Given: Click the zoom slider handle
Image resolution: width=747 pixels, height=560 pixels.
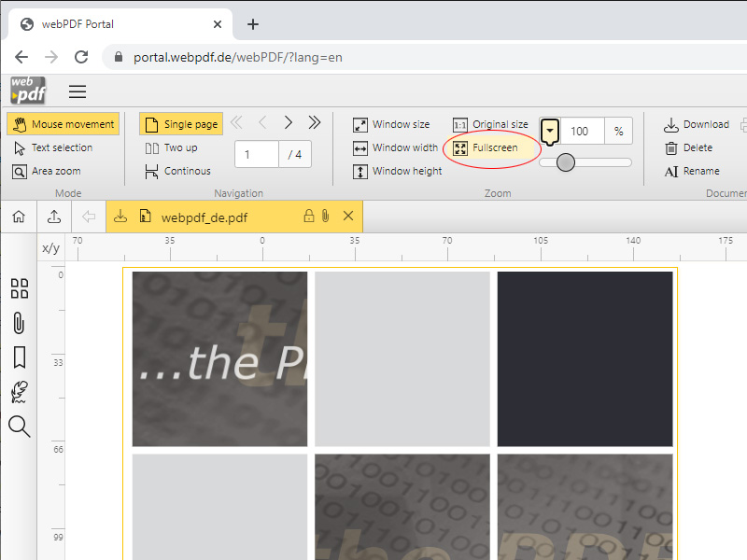Looking at the screenshot, I should coord(566,162).
